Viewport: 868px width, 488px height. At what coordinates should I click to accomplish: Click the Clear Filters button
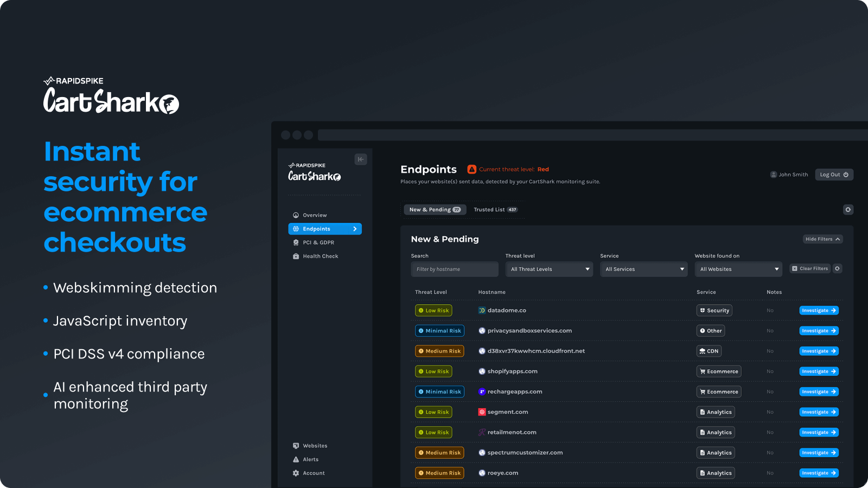pos(810,269)
